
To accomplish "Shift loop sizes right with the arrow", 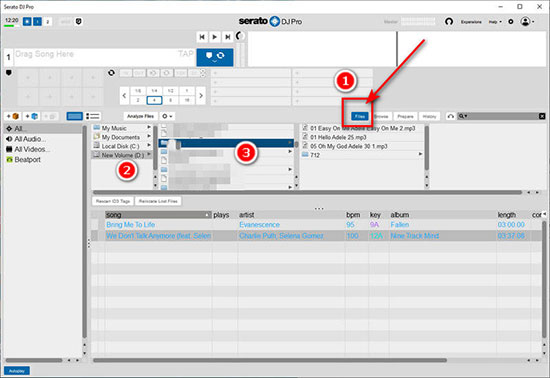I will click(x=200, y=95).
